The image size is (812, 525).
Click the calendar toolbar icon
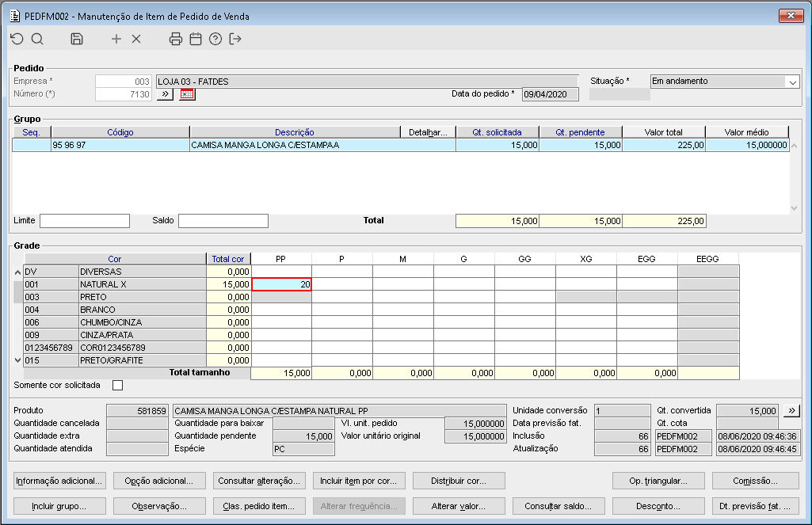pos(196,39)
